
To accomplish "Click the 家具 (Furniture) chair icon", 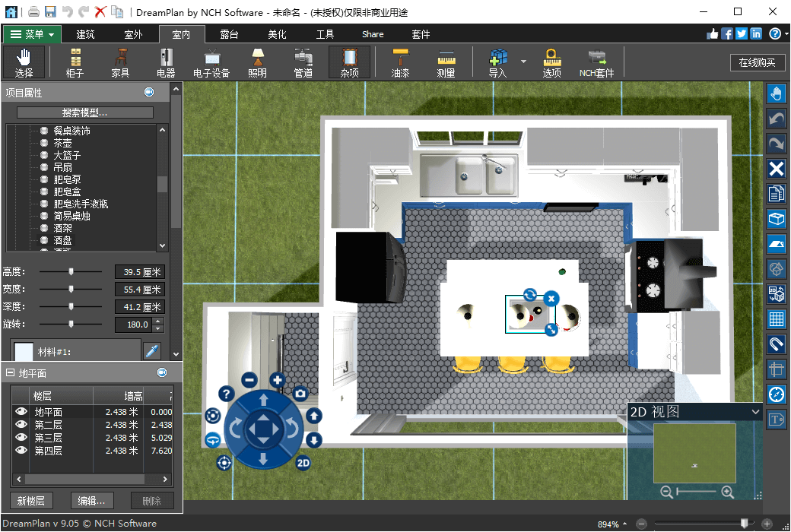I will pyautogui.click(x=120, y=62).
